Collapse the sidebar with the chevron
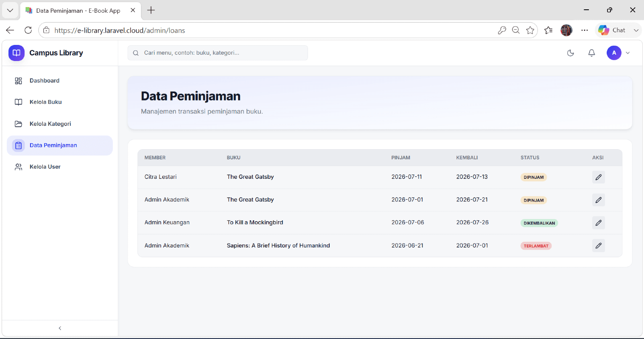 pos(60,328)
